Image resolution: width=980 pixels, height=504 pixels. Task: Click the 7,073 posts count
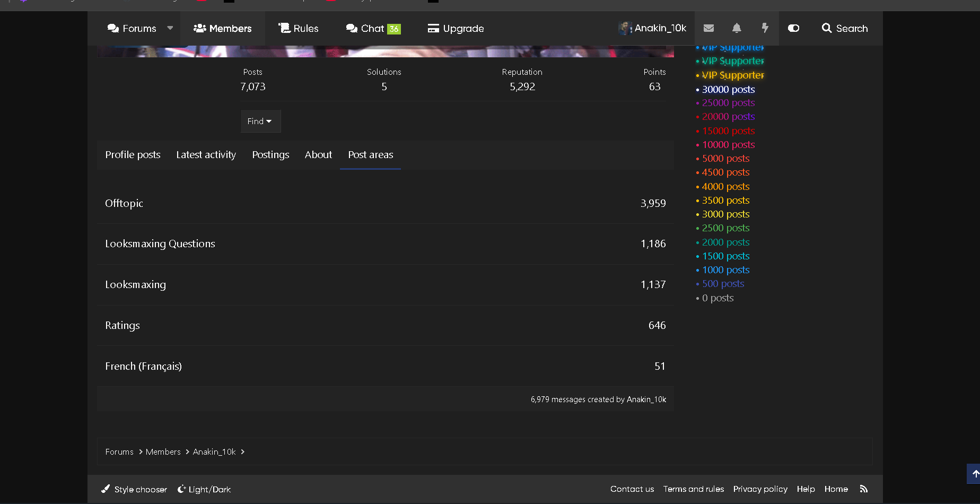pos(253,86)
